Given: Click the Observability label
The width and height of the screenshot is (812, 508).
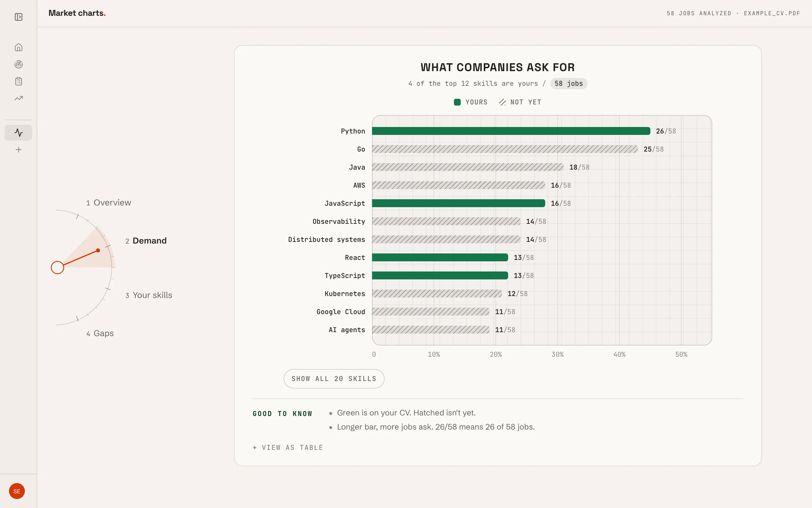Looking at the screenshot, I should click(339, 222).
